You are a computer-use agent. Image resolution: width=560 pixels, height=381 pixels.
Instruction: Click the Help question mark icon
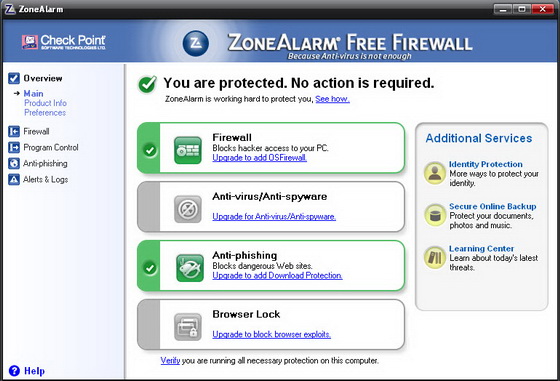tap(14, 371)
